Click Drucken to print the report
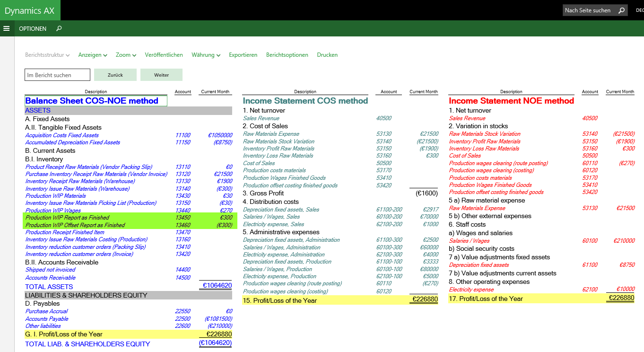Viewport: 644px width, 352px height. [x=327, y=55]
